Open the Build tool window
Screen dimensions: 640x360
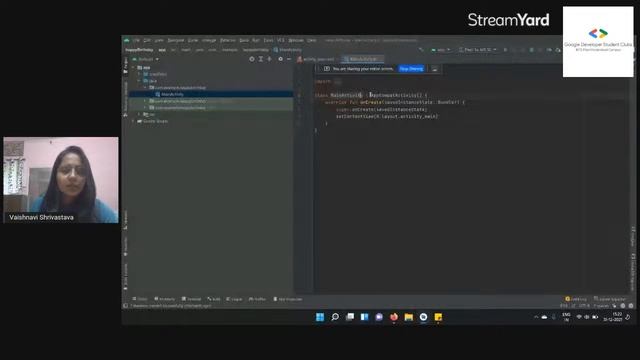pyautogui.click(x=214, y=299)
